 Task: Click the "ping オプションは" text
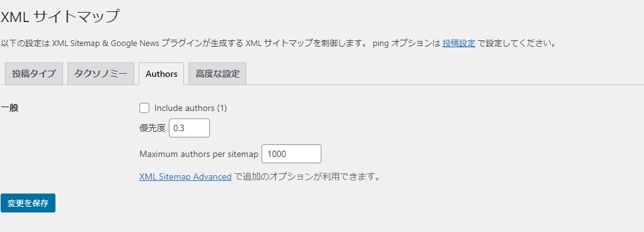(406, 43)
